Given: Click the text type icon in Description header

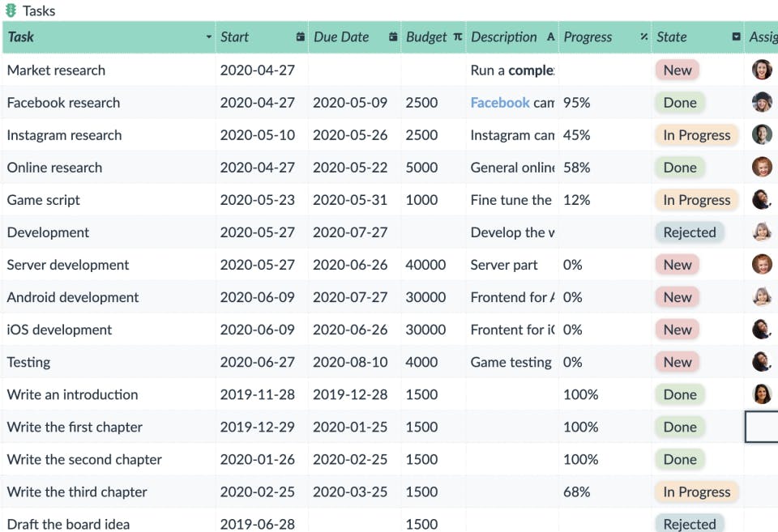Looking at the screenshot, I should [551, 37].
